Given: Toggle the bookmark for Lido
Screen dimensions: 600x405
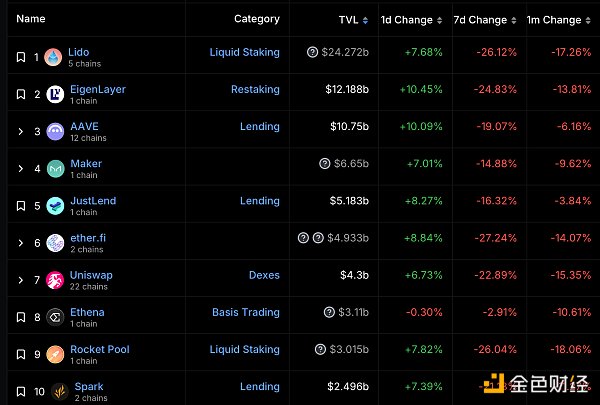Looking at the screenshot, I should (21, 57).
